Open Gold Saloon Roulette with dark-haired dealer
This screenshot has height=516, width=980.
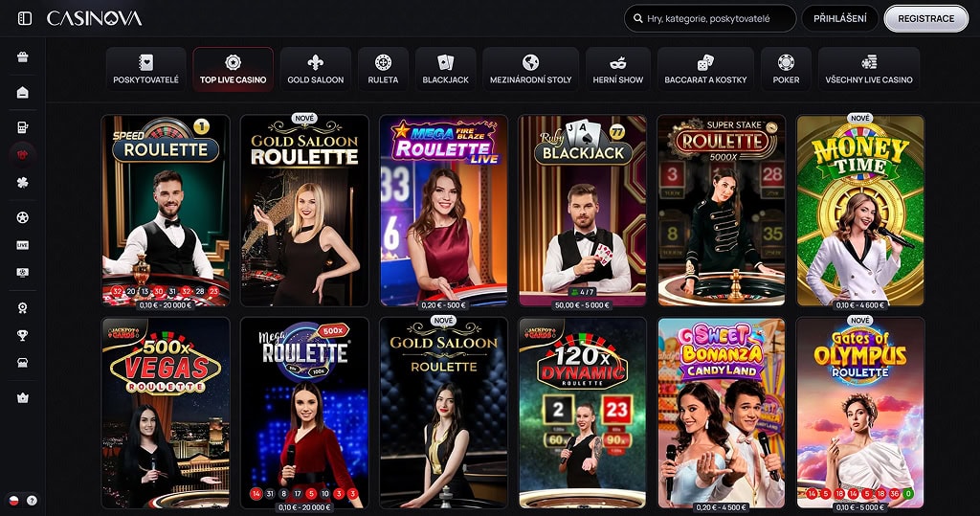click(444, 413)
